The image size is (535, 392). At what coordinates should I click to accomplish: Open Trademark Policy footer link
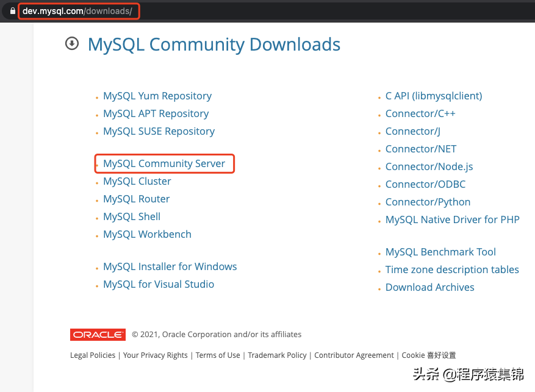pos(277,355)
